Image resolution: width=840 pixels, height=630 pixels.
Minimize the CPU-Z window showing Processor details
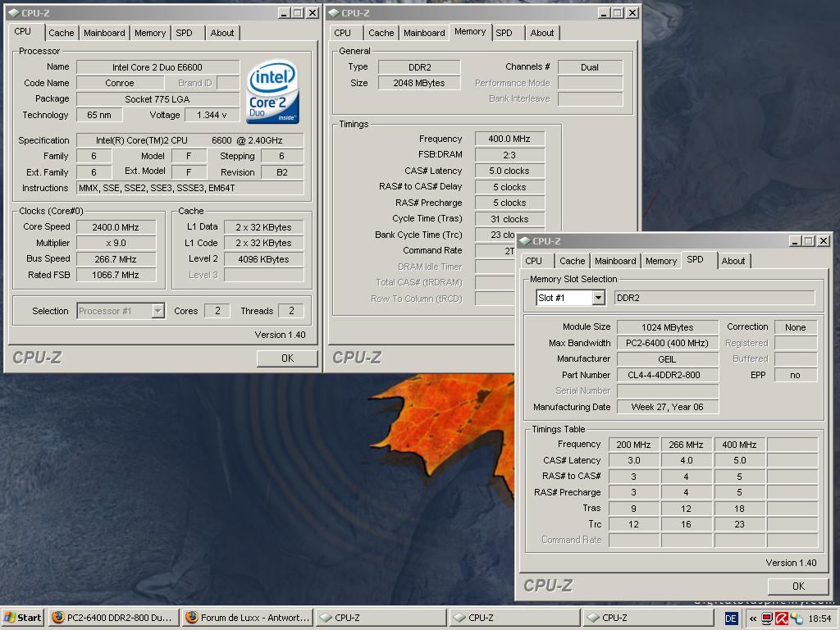tap(285, 13)
